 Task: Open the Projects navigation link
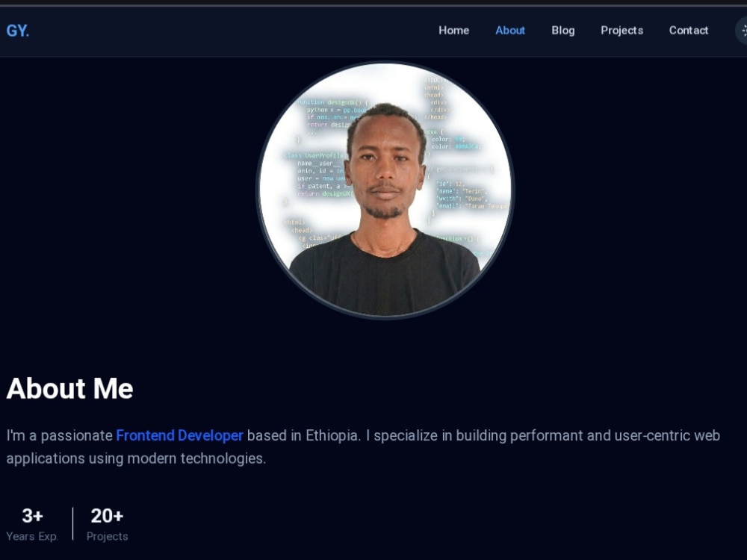click(622, 31)
